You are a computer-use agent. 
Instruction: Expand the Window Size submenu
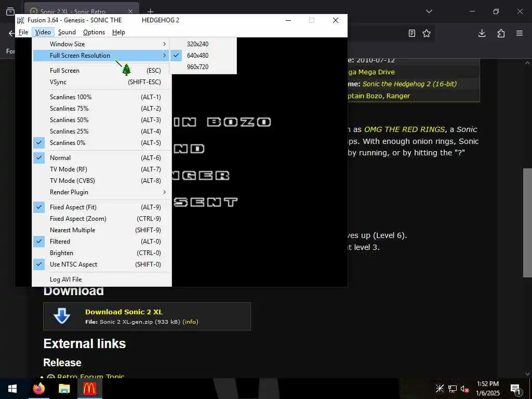tap(102, 44)
